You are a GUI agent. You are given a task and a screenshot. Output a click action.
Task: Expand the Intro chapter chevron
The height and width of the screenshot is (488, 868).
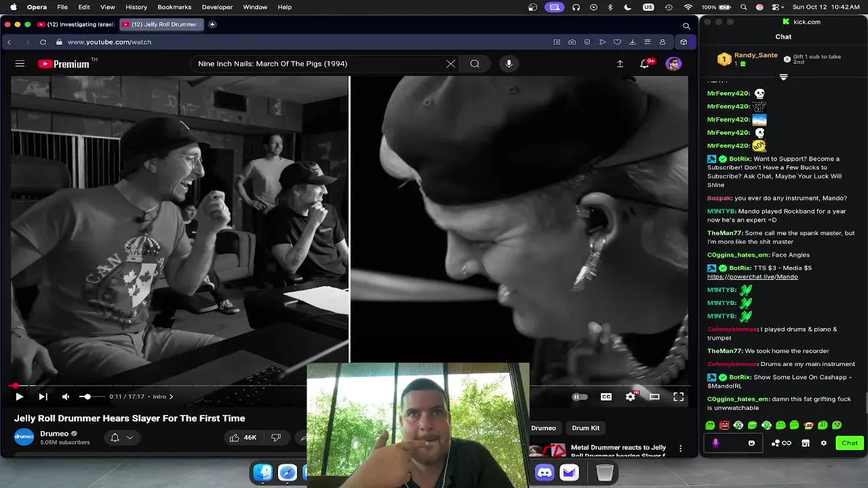pos(171,396)
